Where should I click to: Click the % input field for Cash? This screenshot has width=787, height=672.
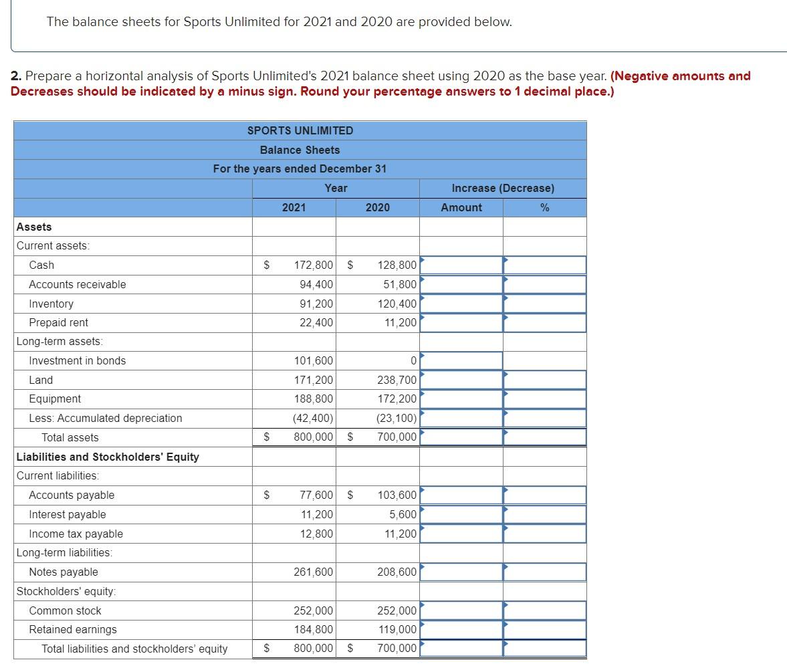pyautogui.click(x=544, y=265)
